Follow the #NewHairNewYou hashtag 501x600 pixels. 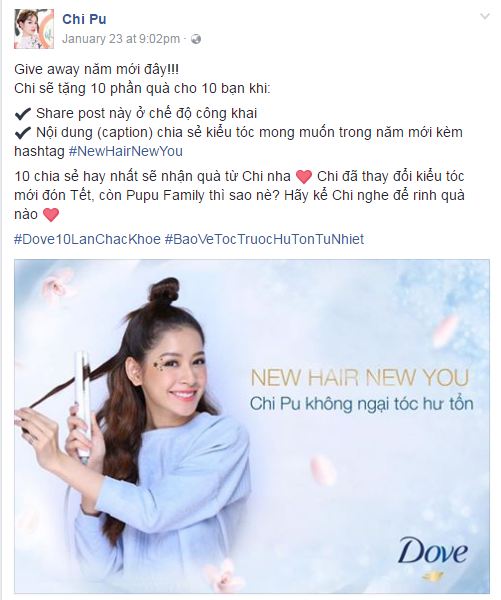pos(126,151)
